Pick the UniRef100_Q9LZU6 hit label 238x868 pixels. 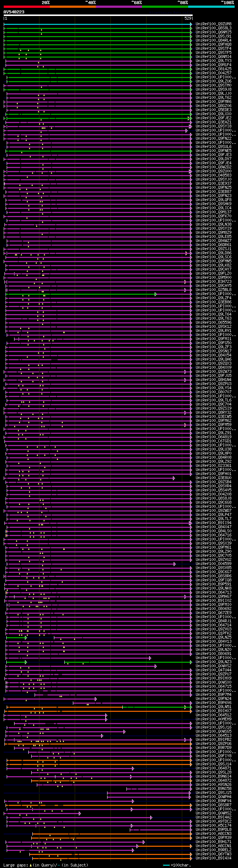pyautogui.click(x=213, y=81)
